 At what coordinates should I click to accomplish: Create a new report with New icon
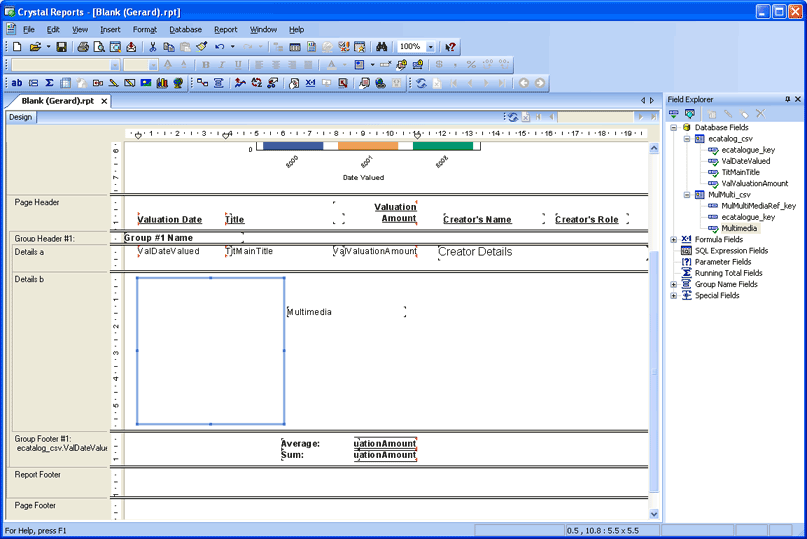pyautogui.click(x=17, y=47)
